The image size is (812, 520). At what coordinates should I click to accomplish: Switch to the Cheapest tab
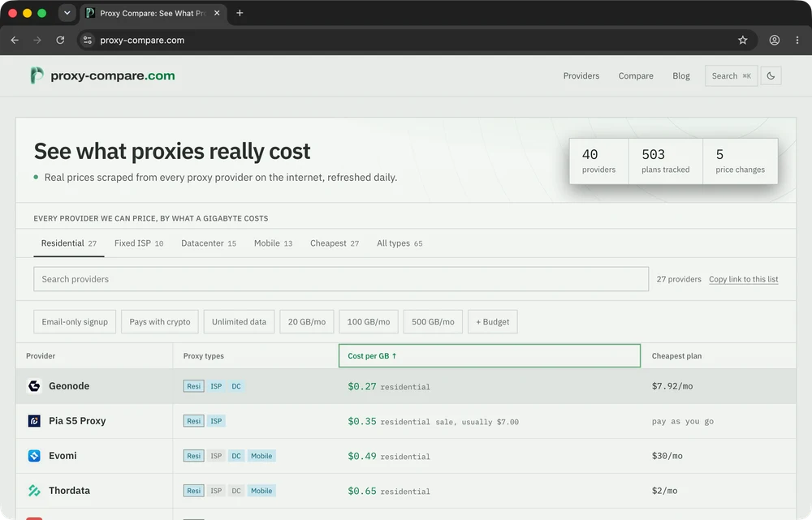tap(335, 243)
